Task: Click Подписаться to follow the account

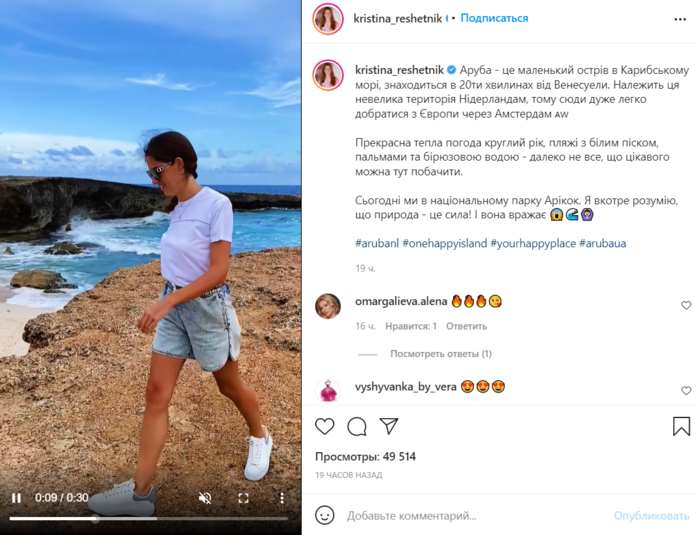Action: 494,19
